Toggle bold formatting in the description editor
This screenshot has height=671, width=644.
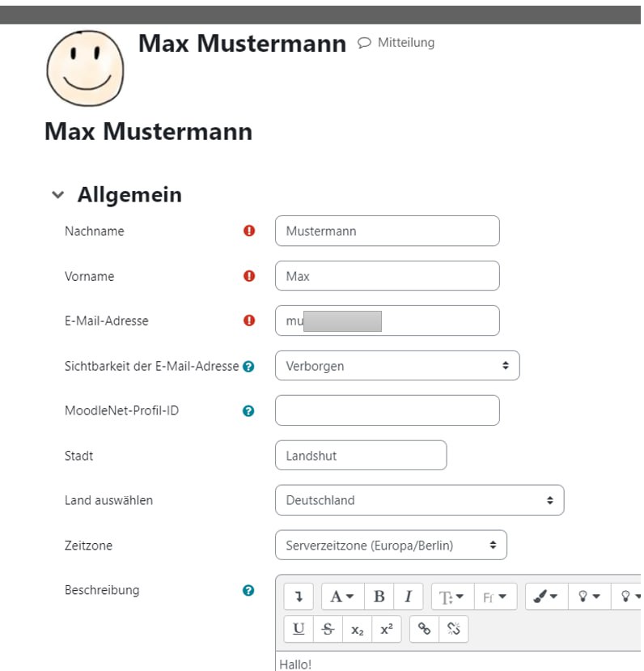(379, 597)
